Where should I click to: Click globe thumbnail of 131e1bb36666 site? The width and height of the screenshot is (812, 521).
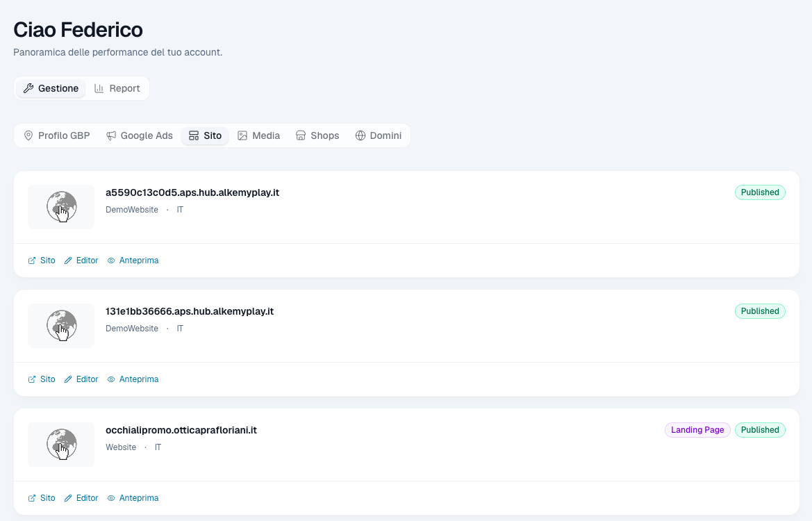[x=61, y=325]
